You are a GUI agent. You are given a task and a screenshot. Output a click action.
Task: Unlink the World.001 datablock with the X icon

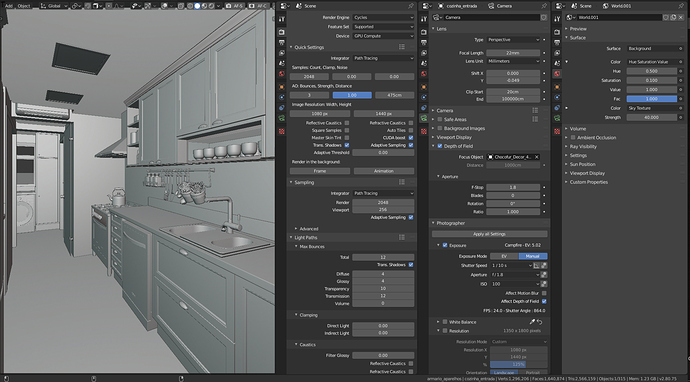pos(681,17)
